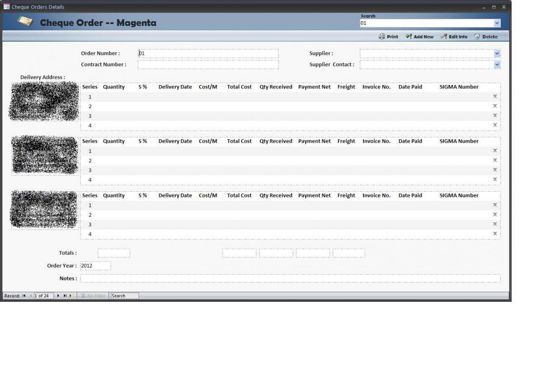534x392 pixels.
Task: Click the Delivery Address label
Action: tap(43, 77)
